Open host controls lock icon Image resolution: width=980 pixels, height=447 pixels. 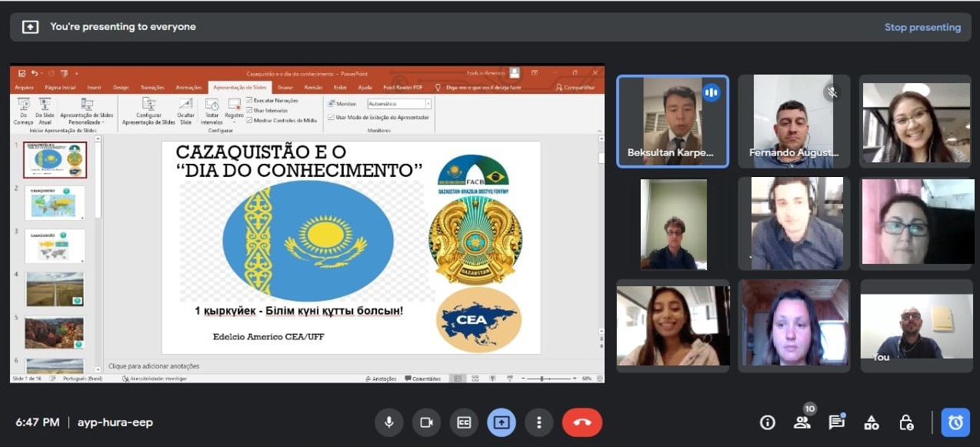[x=907, y=422]
